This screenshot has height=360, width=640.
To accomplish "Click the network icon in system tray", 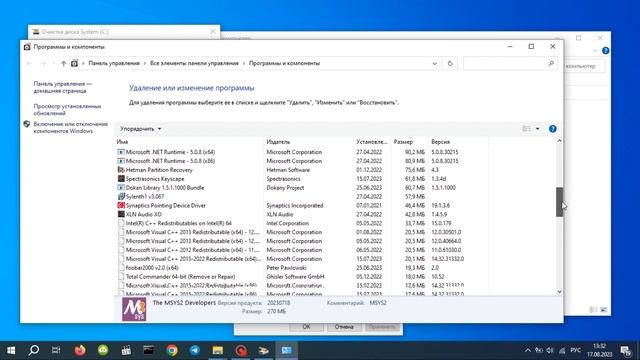I will click(x=562, y=350).
